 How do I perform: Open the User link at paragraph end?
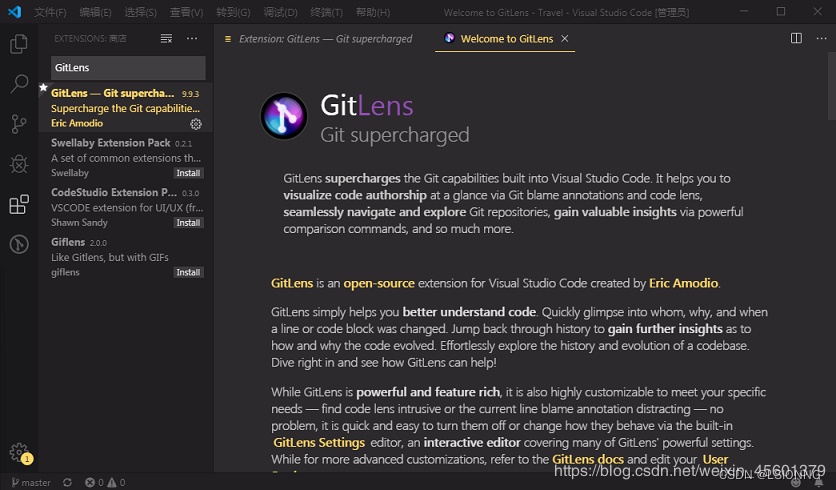tap(715, 459)
